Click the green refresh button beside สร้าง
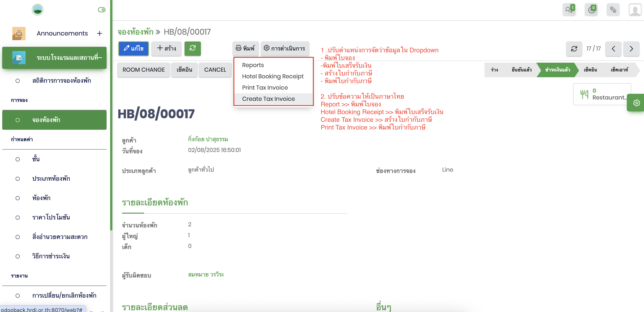The width and height of the screenshot is (644, 312). (x=192, y=48)
